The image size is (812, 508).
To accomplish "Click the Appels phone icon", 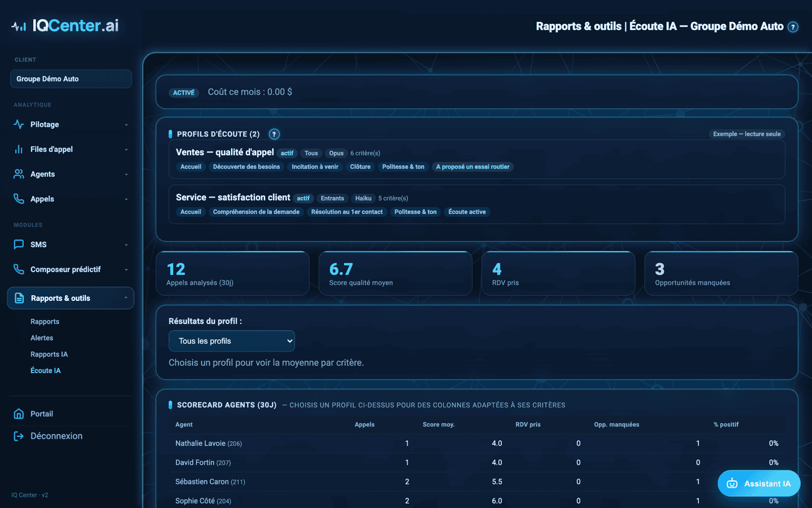I will pos(19,199).
